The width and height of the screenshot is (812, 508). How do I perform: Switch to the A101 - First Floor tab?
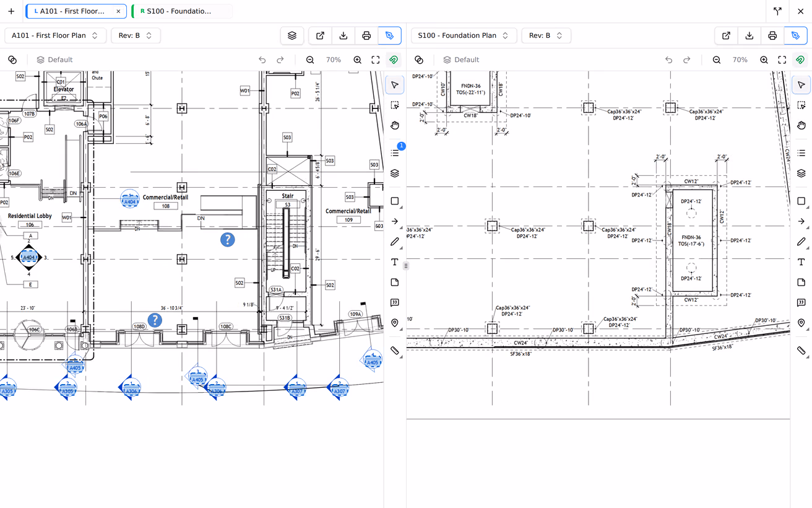pyautogui.click(x=76, y=11)
